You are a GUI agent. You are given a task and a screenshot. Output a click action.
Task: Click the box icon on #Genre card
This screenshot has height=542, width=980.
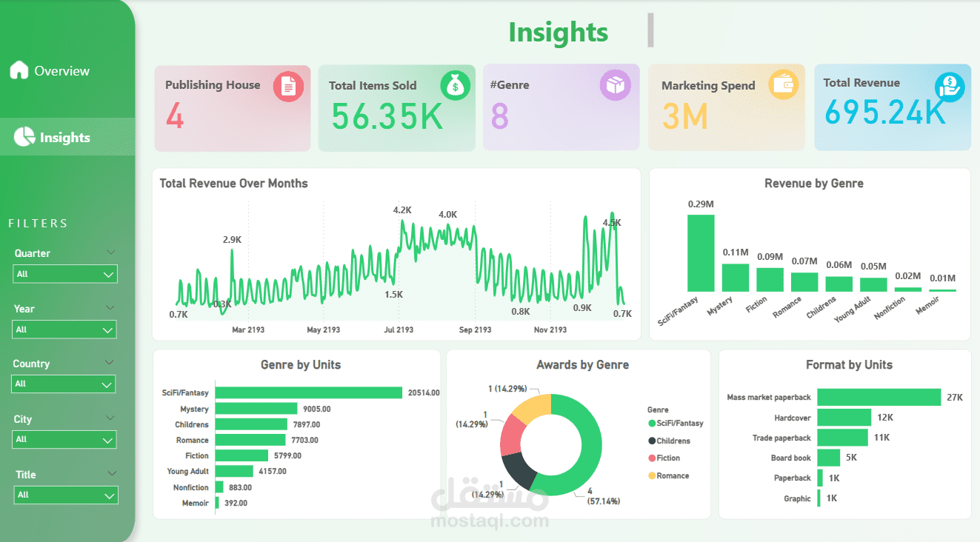point(616,85)
